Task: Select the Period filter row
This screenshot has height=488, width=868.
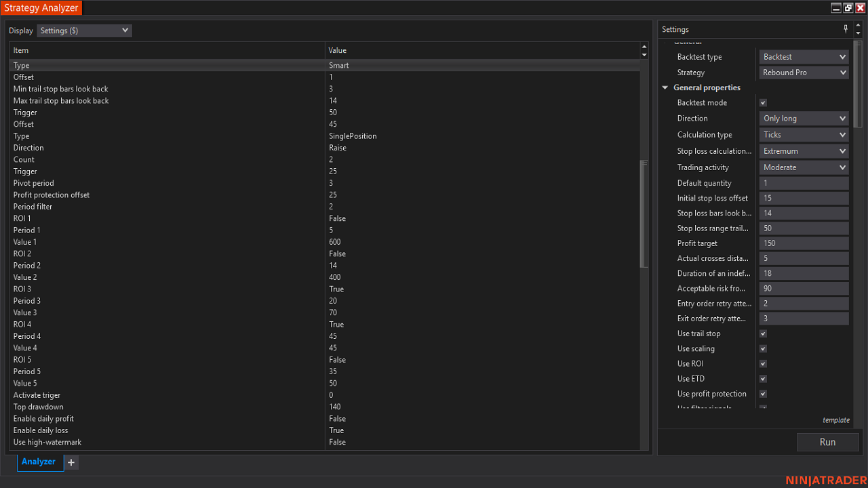Action: (325, 207)
